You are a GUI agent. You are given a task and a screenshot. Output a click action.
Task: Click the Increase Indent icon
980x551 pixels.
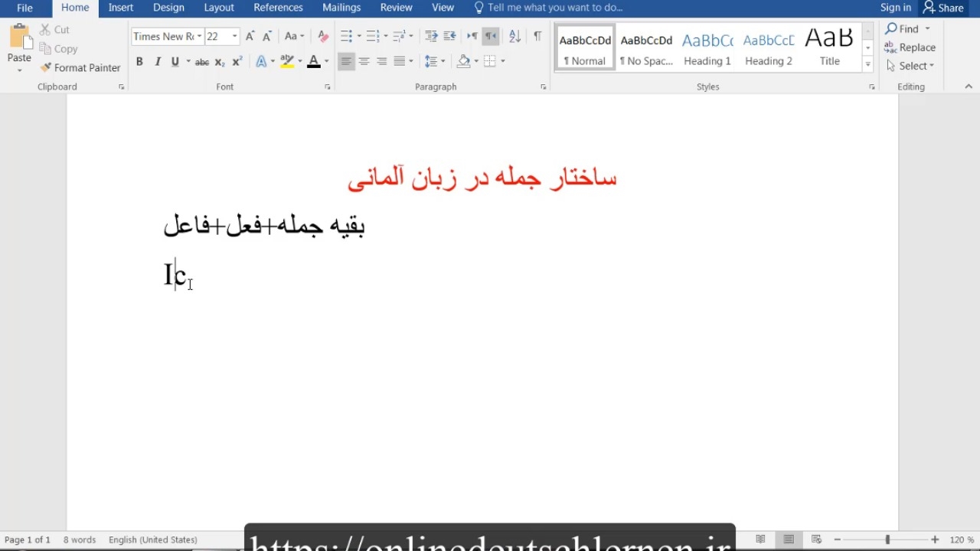point(449,37)
